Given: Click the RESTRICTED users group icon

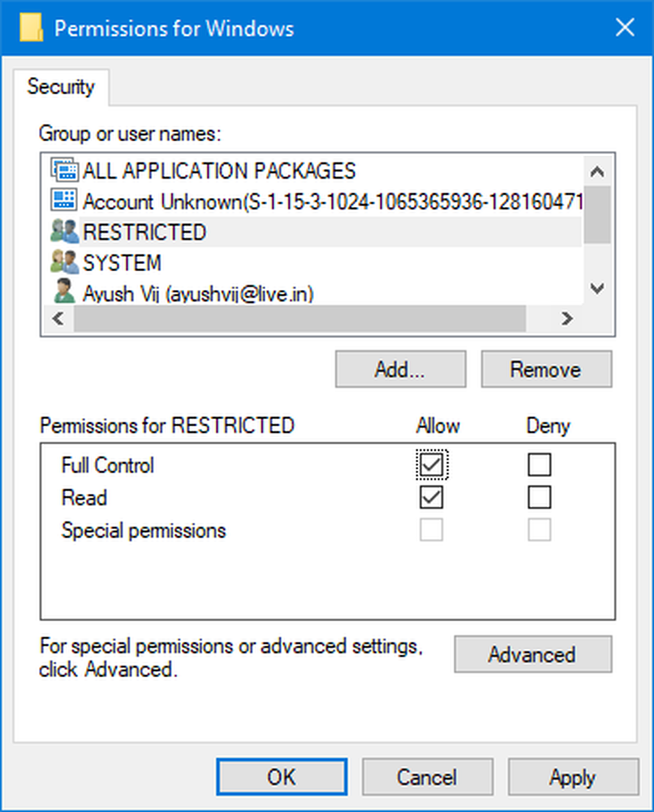Looking at the screenshot, I should [x=64, y=232].
